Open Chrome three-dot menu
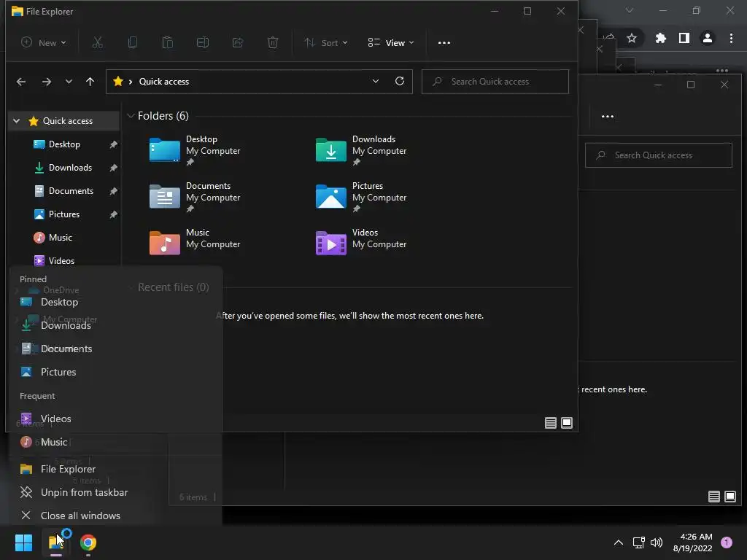This screenshot has width=747, height=560. [x=731, y=38]
